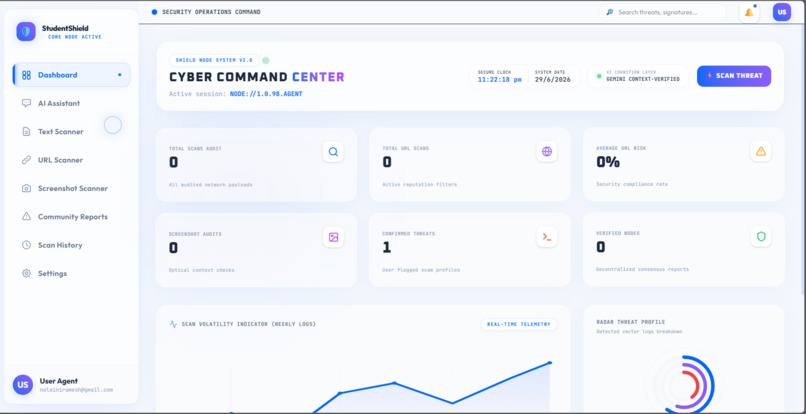Click the Settings gear icon
This screenshot has width=806, height=414.
click(x=26, y=273)
